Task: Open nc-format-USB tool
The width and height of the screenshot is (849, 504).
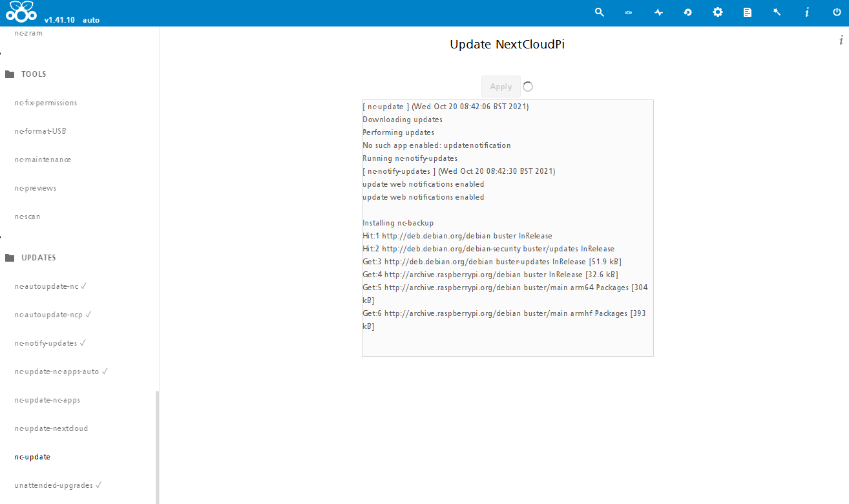Action: pos(40,131)
